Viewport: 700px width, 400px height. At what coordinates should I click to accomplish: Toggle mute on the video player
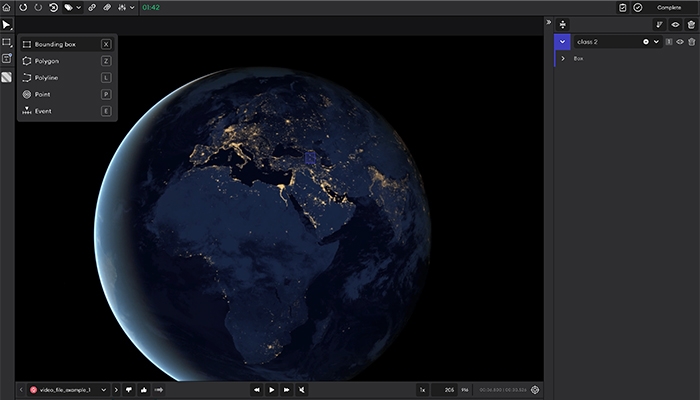coord(302,389)
